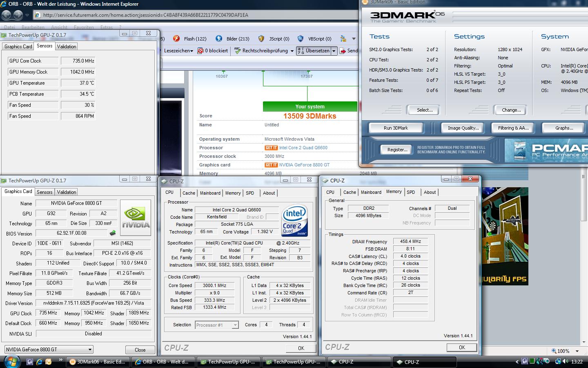Image resolution: width=588 pixels, height=368 pixels.
Task: Open About tab in CPU-Z memory window
Action: pos(430,192)
